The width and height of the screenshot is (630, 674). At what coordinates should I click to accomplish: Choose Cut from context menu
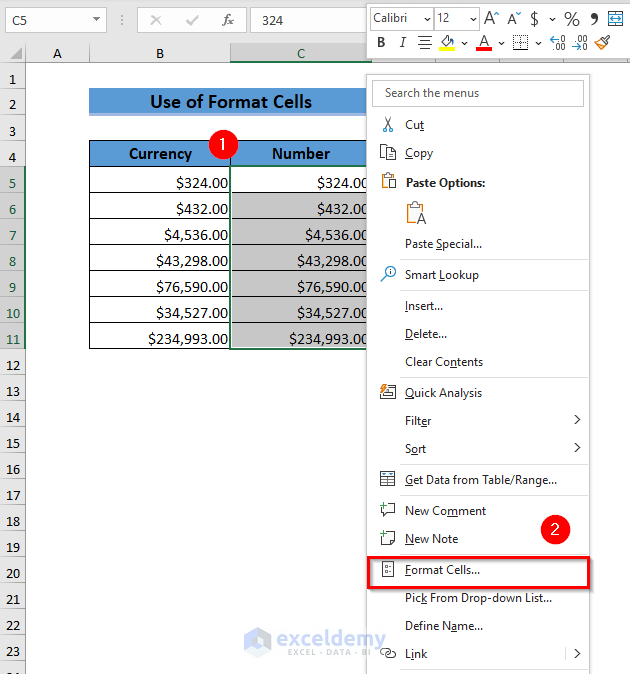pyautogui.click(x=478, y=125)
